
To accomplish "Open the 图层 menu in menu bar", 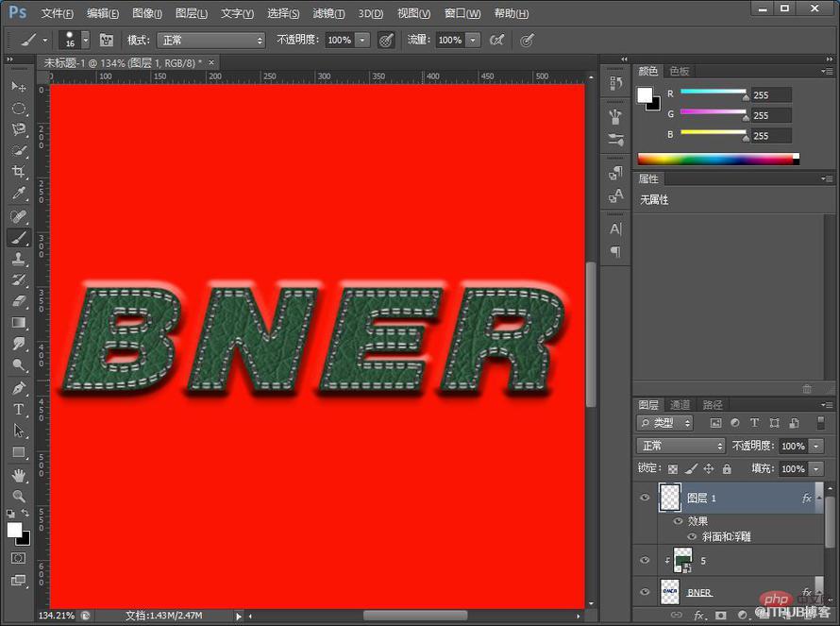I will click(192, 13).
